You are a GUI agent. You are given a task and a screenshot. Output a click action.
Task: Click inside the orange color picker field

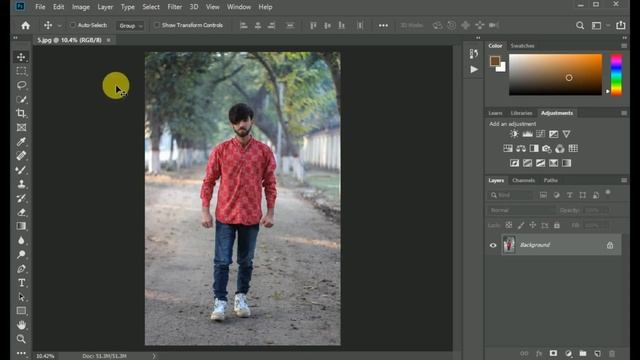click(x=555, y=75)
